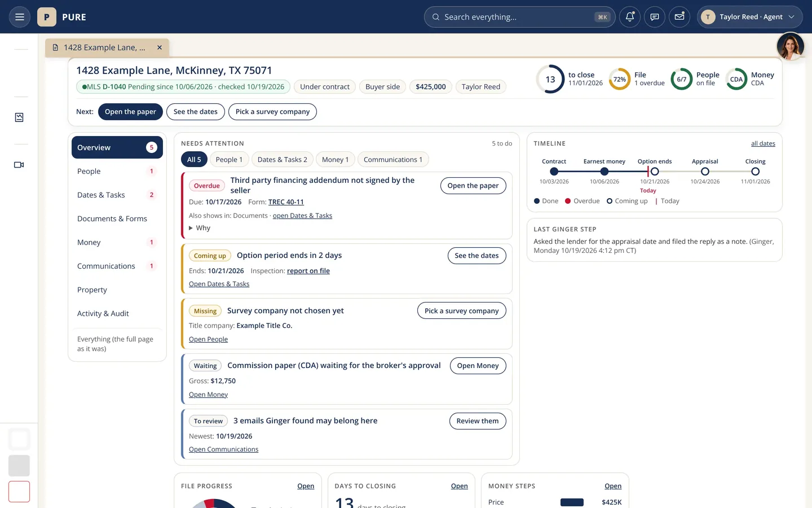812x508 pixels.
Task: Click the Closing timeline marker
Action: pyautogui.click(x=755, y=172)
